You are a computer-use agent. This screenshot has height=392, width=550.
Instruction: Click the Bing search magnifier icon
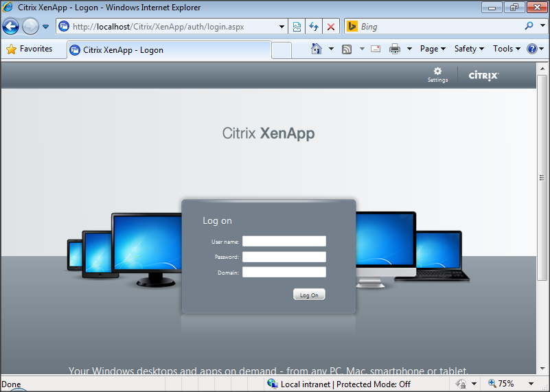529,27
